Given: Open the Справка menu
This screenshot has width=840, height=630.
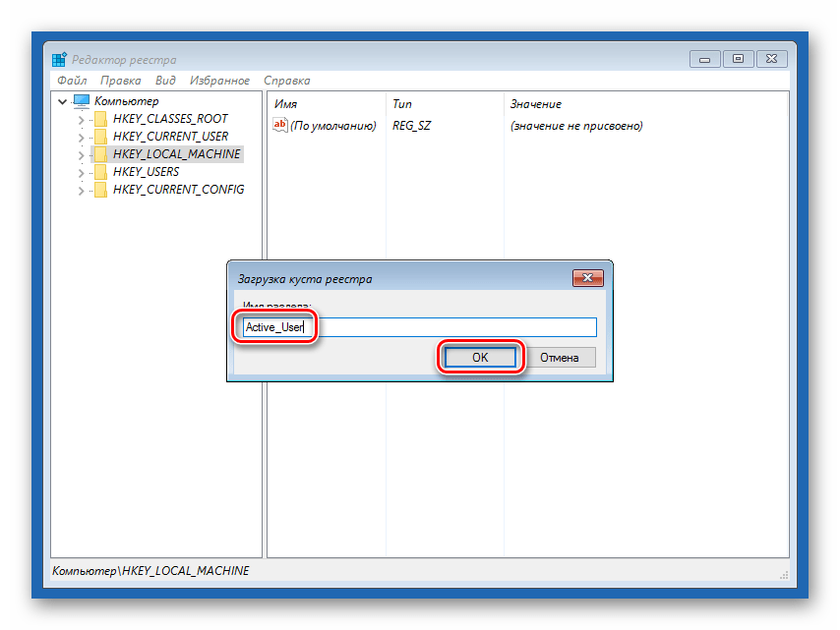Looking at the screenshot, I should [286, 81].
